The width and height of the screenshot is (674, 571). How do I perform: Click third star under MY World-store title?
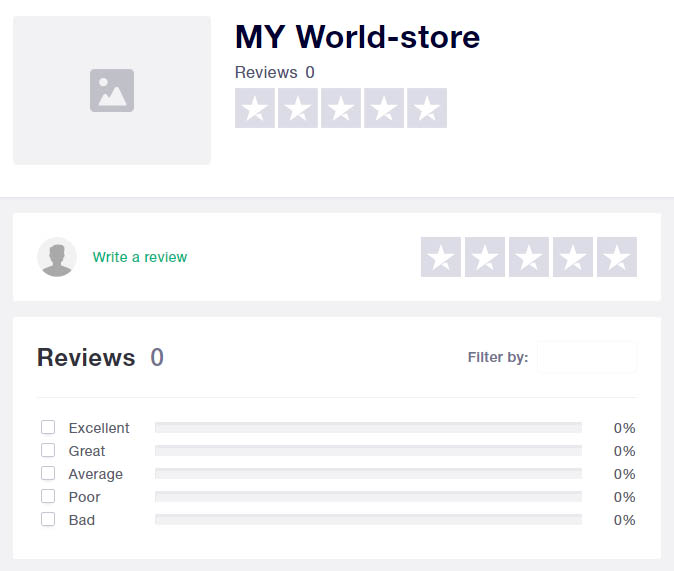coord(341,108)
